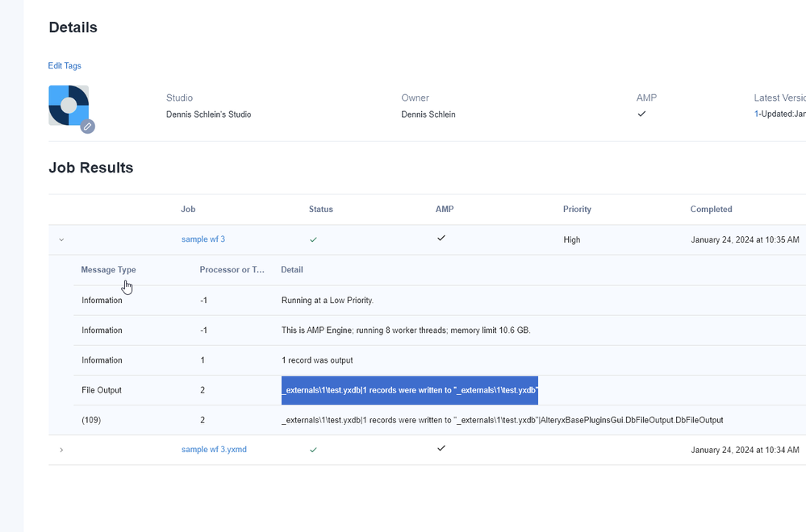Viewport: 806px width, 532px height.
Task: Click the 'Dennis Schlein's Studio' value
Action: (208, 114)
